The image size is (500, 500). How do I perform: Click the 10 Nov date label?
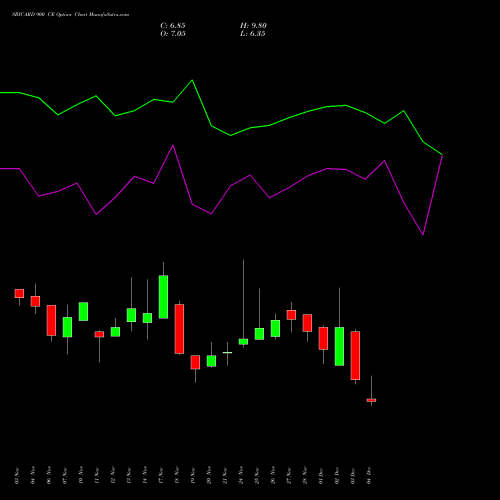(81, 475)
